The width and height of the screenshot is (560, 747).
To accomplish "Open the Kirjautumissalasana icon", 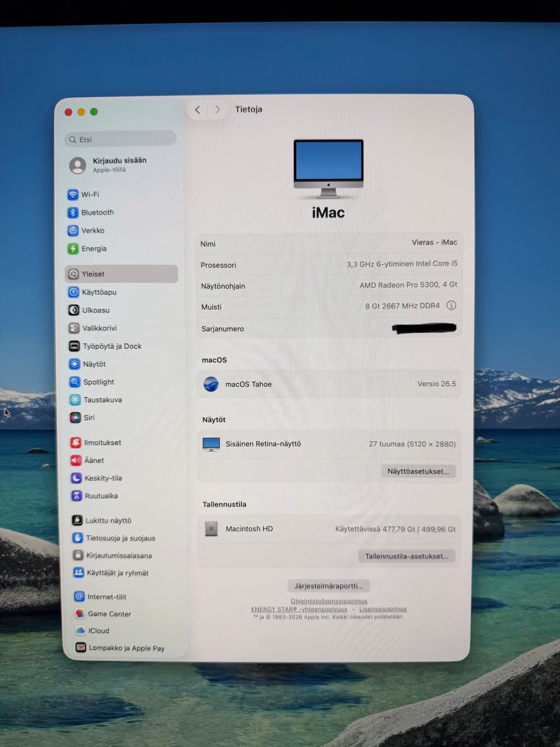I will pos(78,555).
